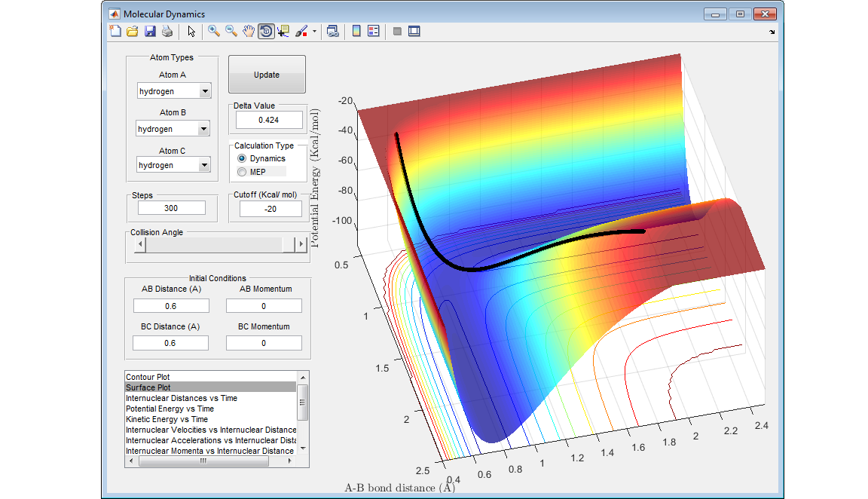Open the Atom B dropdown

[203, 129]
